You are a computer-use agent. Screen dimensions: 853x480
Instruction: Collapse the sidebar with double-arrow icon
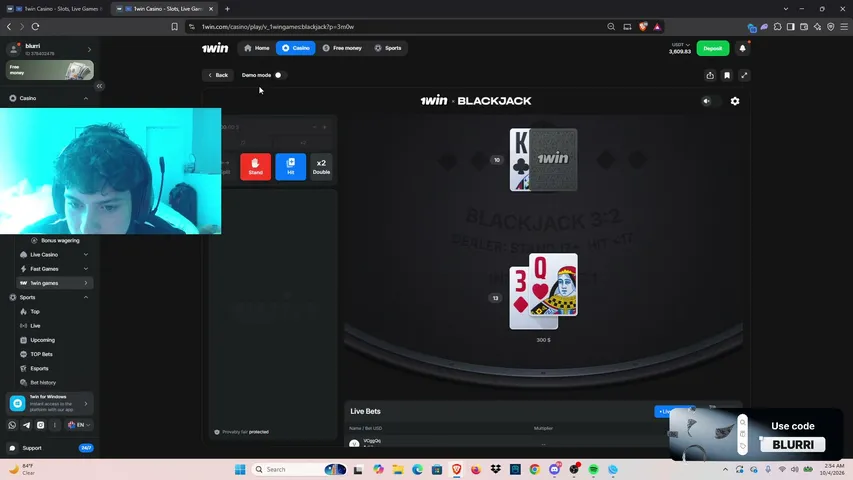tap(99, 86)
